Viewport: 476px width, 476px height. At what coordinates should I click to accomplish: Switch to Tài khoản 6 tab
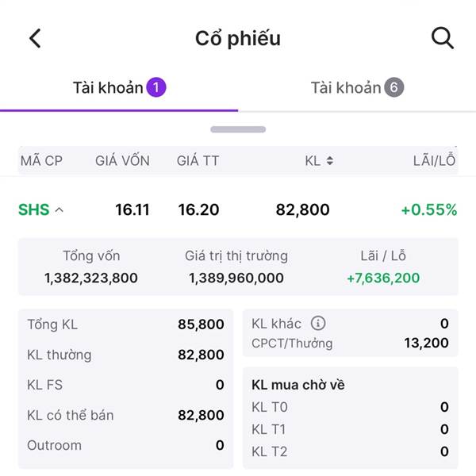[x=357, y=88]
